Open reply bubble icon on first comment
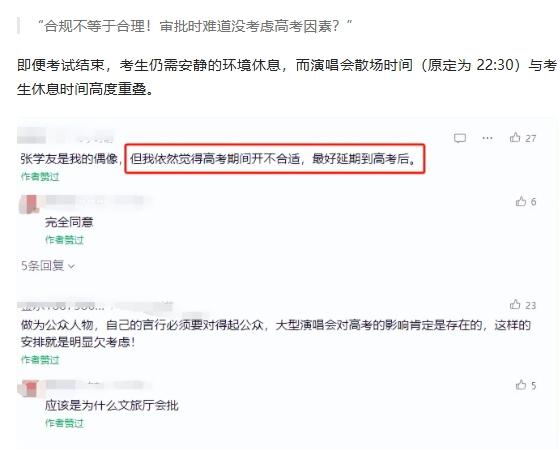 point(460,138)
